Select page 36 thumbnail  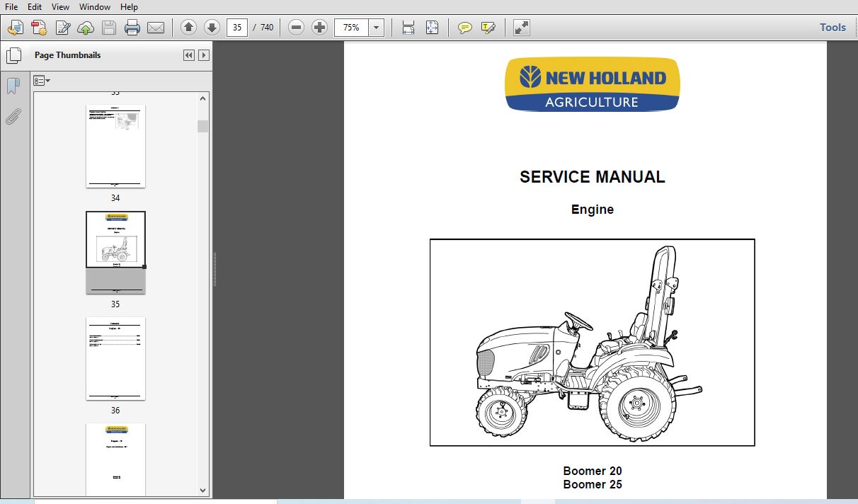click(x=115, y=359)
